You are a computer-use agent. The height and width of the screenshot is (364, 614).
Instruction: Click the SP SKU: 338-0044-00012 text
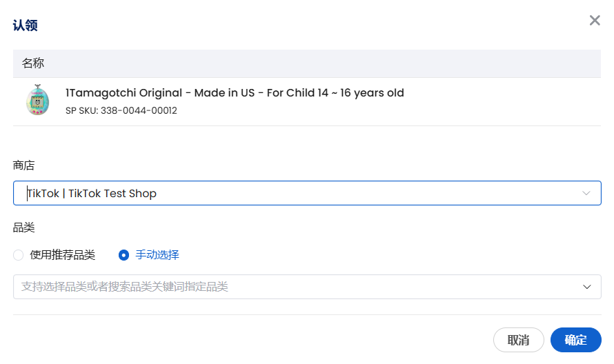[x=121, y=111]
